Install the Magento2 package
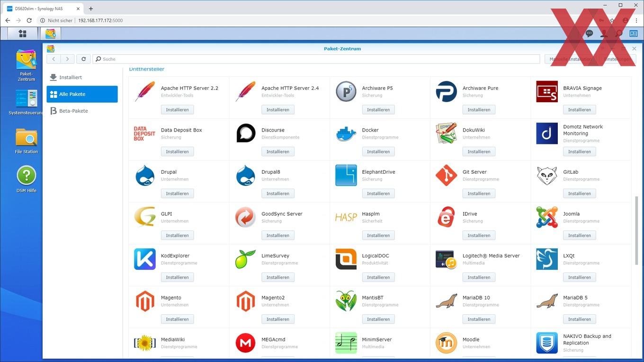This screenshot has height=362, width=644. [278, 319]
